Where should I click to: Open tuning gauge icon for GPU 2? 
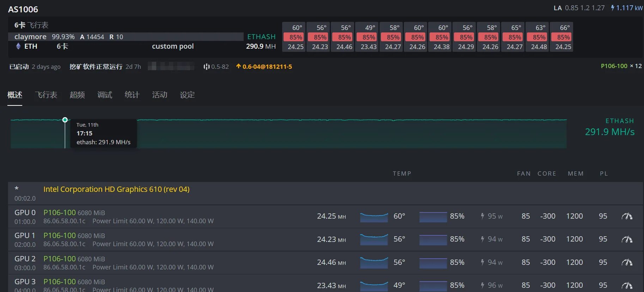tap(627, 262)
